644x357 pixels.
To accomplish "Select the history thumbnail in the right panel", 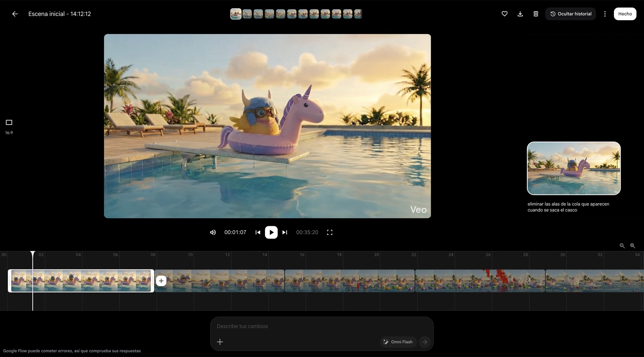I will [574, 168].
